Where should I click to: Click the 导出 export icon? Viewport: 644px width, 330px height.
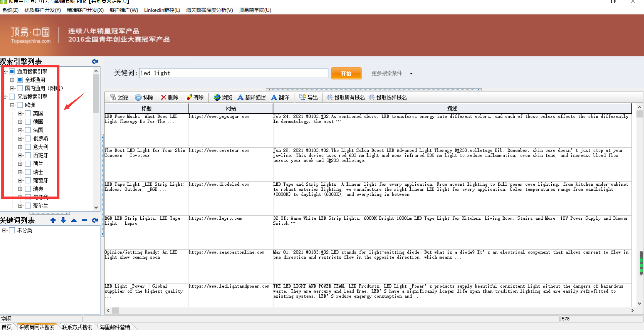click(303, 97)
